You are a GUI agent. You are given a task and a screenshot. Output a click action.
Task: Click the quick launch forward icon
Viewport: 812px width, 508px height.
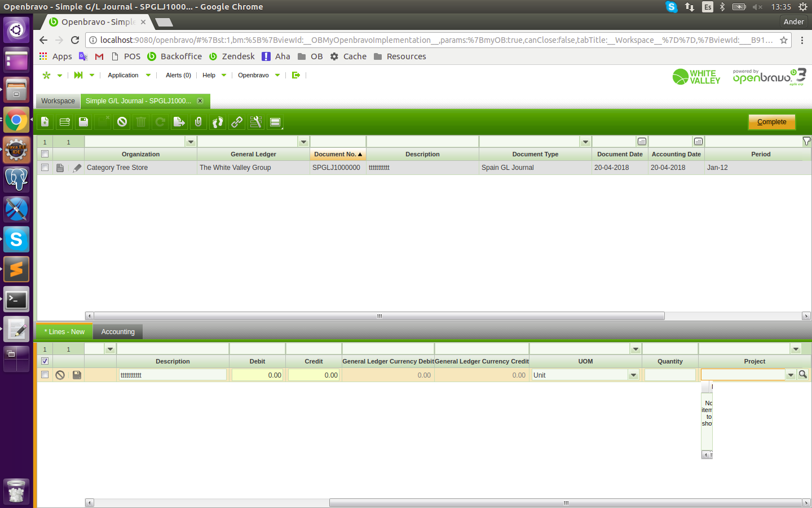(78, 75)
